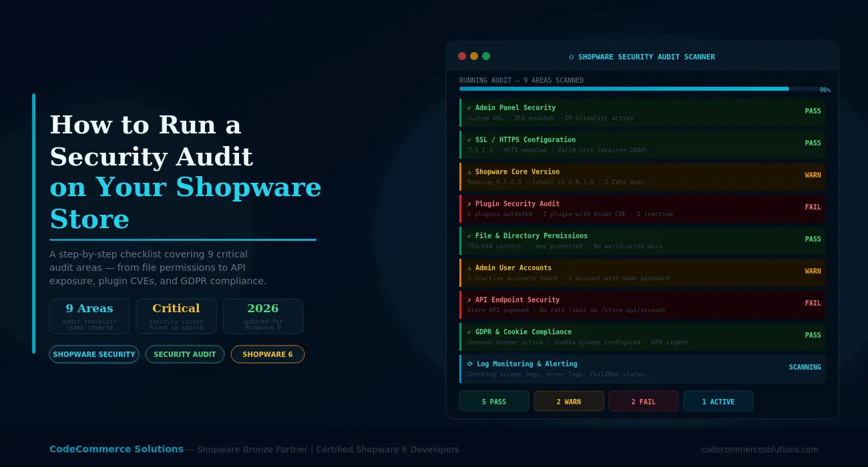Viewport: 868px width, 467px height.
Task: Click the spinning scan icon on Log Monitoring & Alerting
Action: point(469,364)
